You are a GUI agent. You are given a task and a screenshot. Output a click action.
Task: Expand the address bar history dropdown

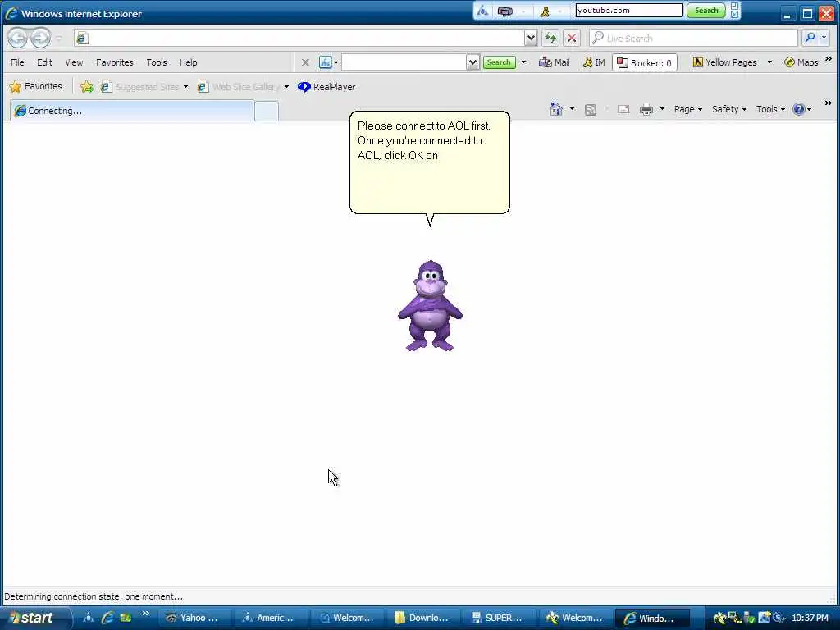[x=531, y=38]
